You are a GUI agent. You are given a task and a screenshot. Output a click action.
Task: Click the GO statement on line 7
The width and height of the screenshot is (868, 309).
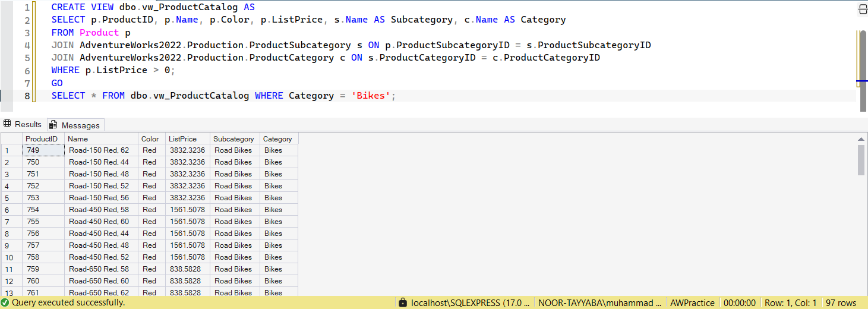click(57, 83)
